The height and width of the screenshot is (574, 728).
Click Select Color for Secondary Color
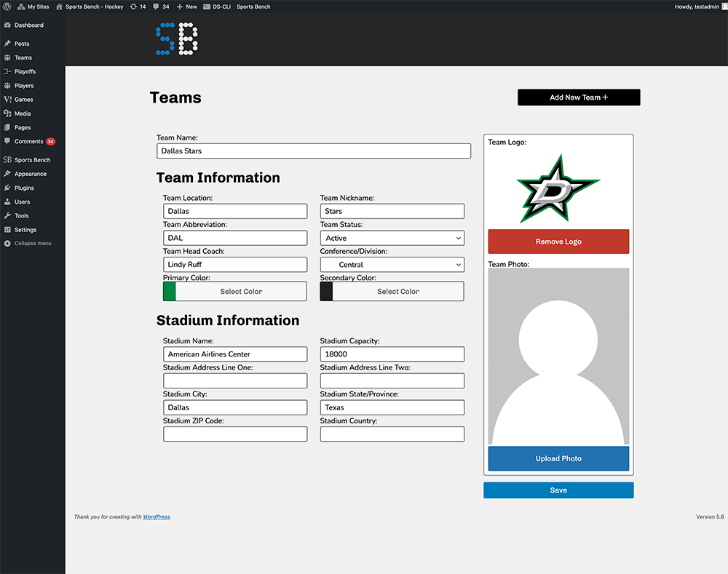click(398, 292)
